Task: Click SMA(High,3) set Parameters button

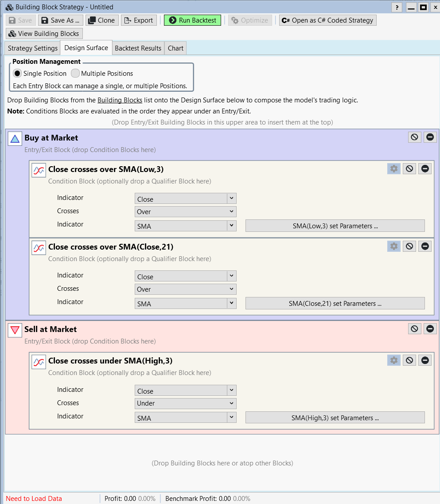Action: click(335, 418)
